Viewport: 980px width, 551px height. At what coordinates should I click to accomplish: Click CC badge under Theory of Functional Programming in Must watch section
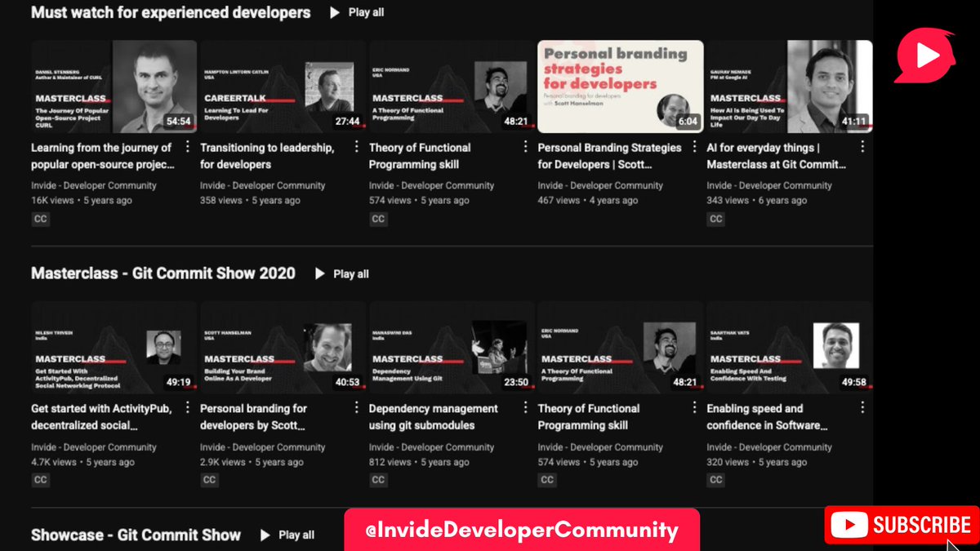pyautogui.click(x=378, y=219)
